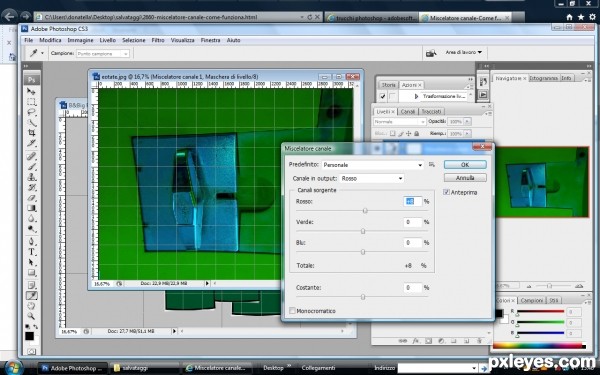Select the Eraser tool
Screen dimensions: 600x375
pos(31,198)
